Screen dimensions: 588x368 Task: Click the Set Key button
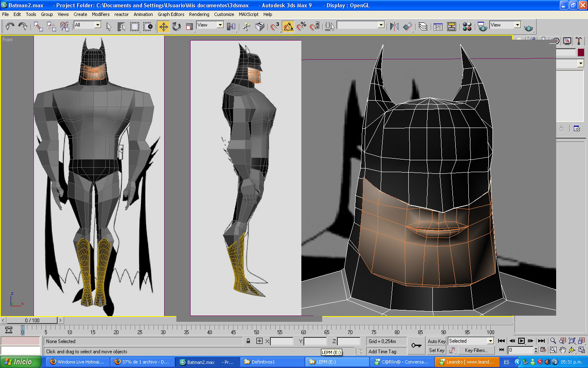(436, 350)
